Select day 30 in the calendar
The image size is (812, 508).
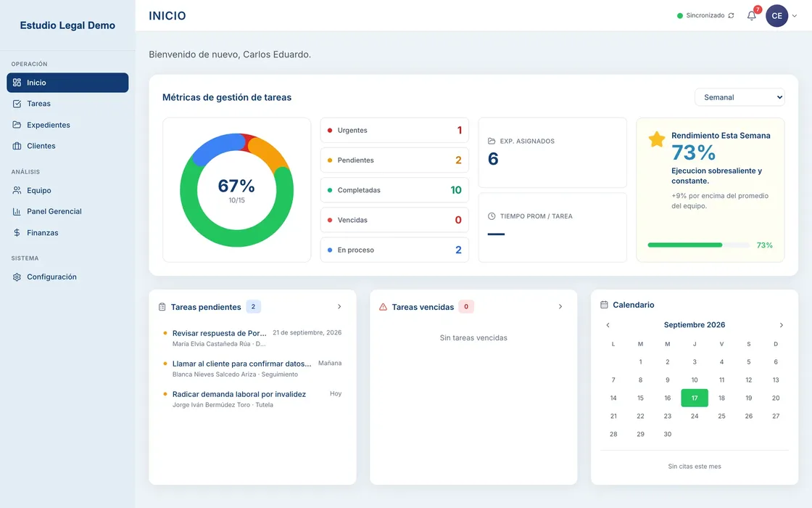coord(668,435)
